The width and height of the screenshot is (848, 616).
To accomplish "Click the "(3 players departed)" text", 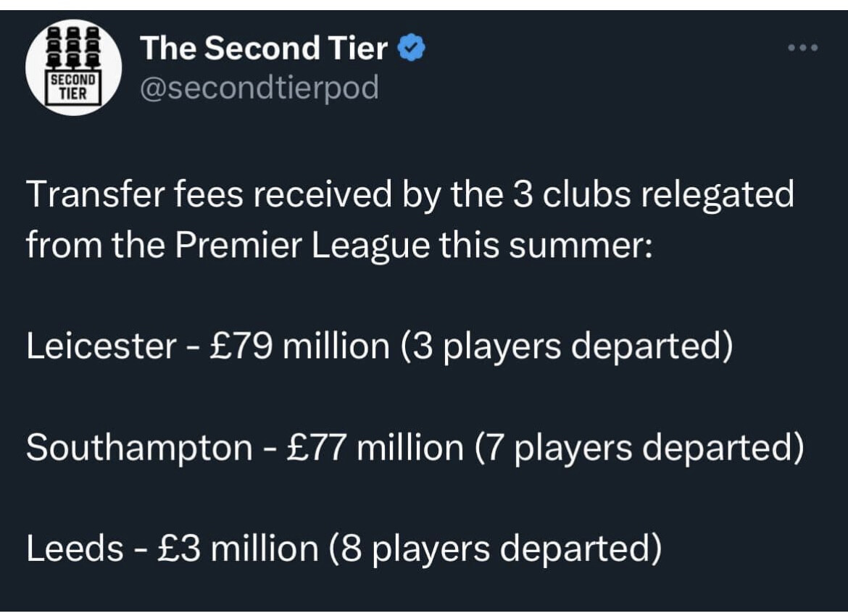I will pos(567,346).
